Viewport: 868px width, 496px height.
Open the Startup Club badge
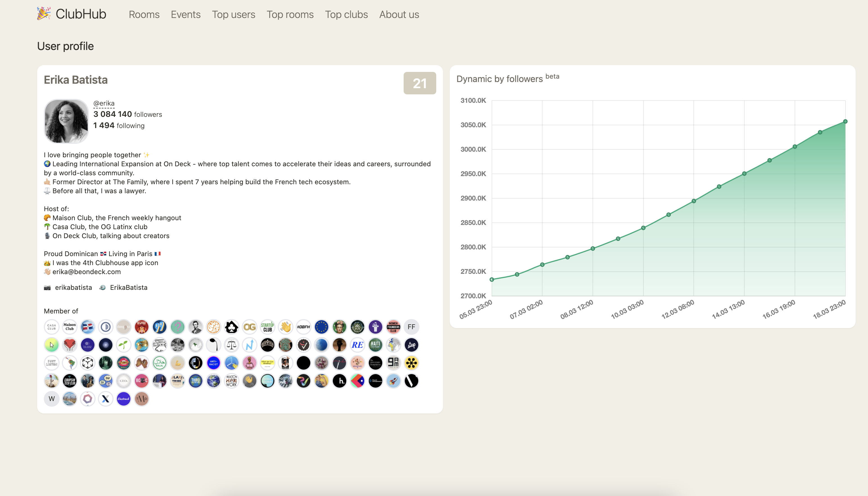click(x=267, y=327)
